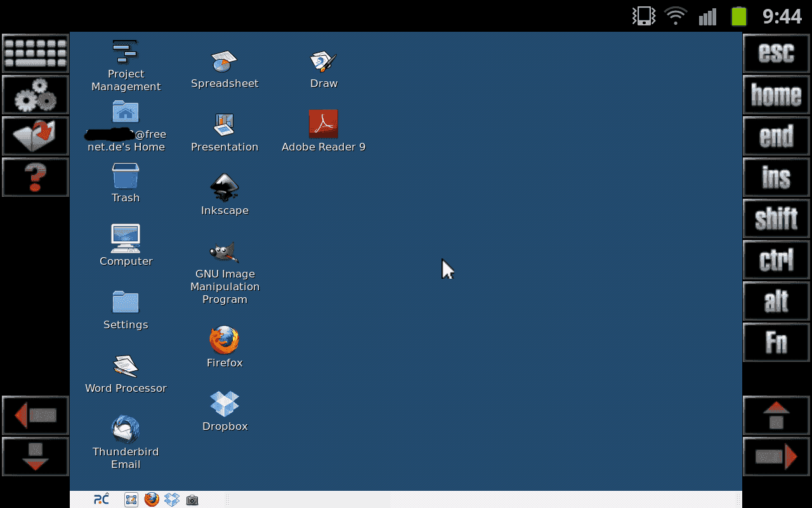Screen dimensions: 812x508
Task: Tap the end key button
Action: 776,136
